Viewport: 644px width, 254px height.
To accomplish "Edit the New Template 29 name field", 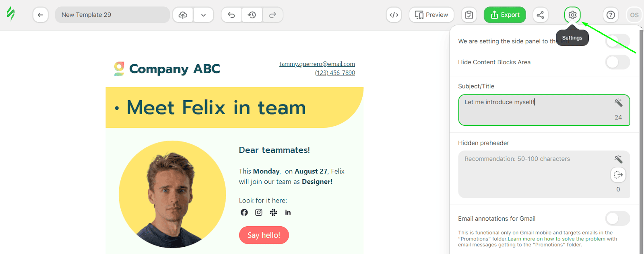I will point(112,14).
